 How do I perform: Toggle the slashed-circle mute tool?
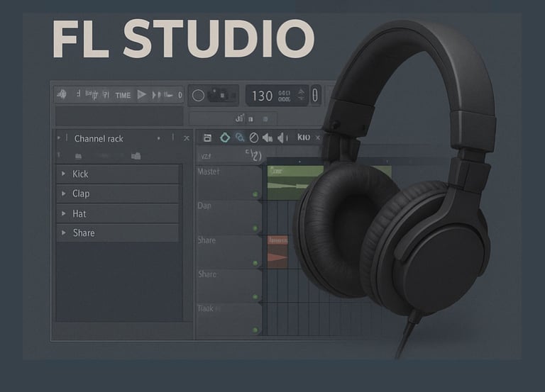click(x=254, y=138)
